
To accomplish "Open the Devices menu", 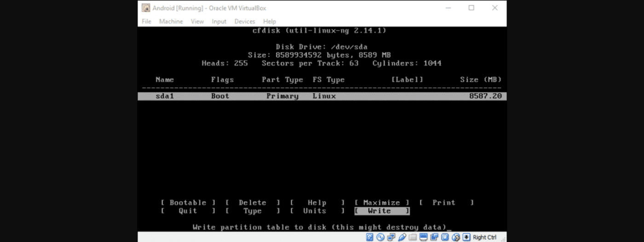I will click(244, 22).
